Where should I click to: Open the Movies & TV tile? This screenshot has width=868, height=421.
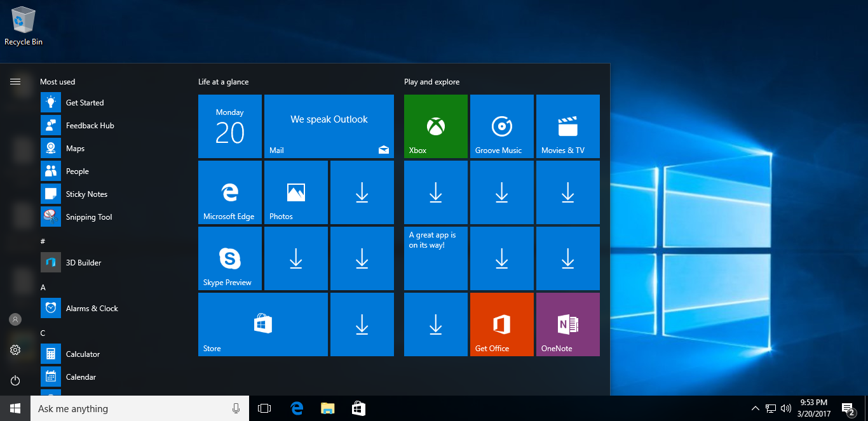(x=568, y=126)
